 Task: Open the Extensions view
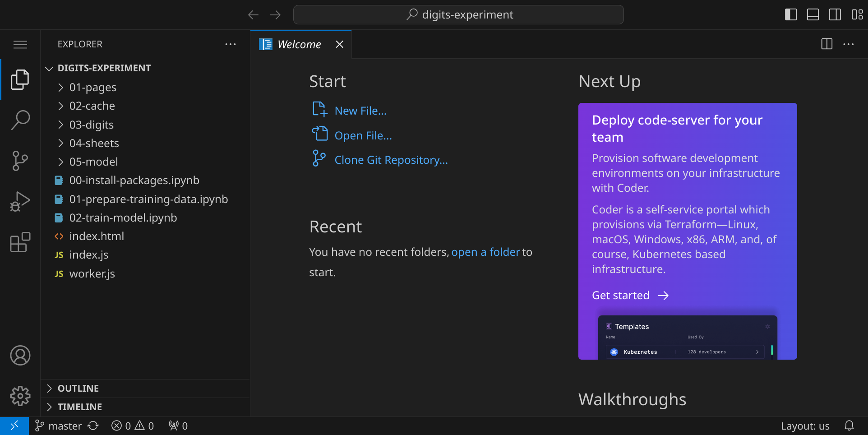[20, 242]
